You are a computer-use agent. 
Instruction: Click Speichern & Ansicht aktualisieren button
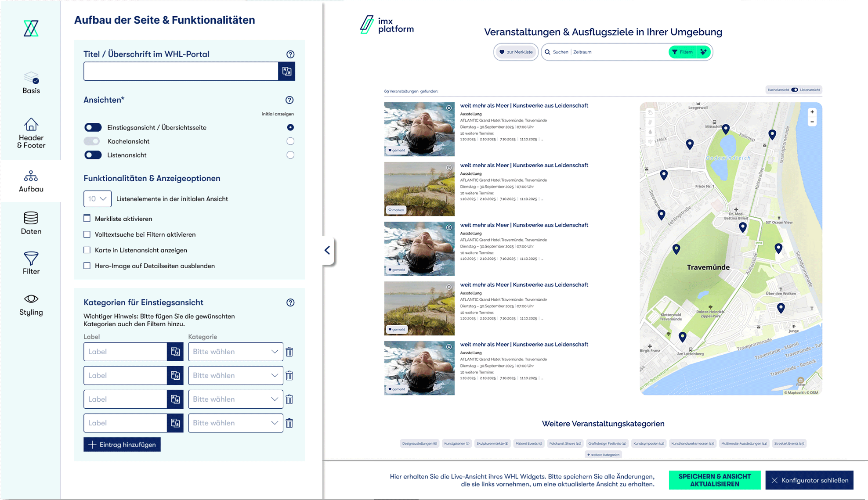point(714,480)
